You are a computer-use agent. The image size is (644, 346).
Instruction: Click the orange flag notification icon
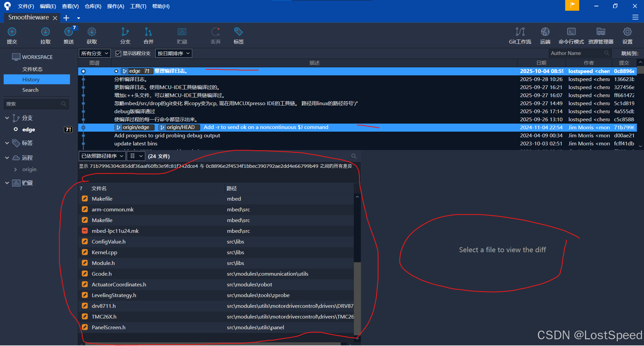(x=572, y=5)
